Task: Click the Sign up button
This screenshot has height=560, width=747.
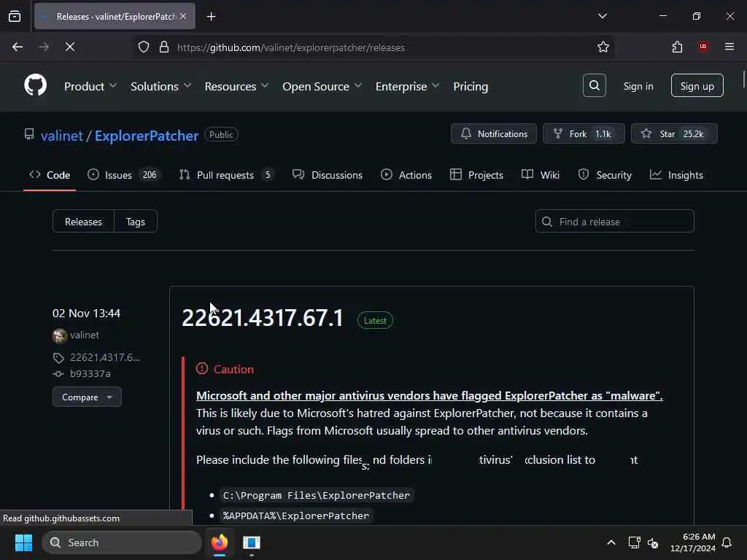Action: pyautogui.click(x=697, y=86)
